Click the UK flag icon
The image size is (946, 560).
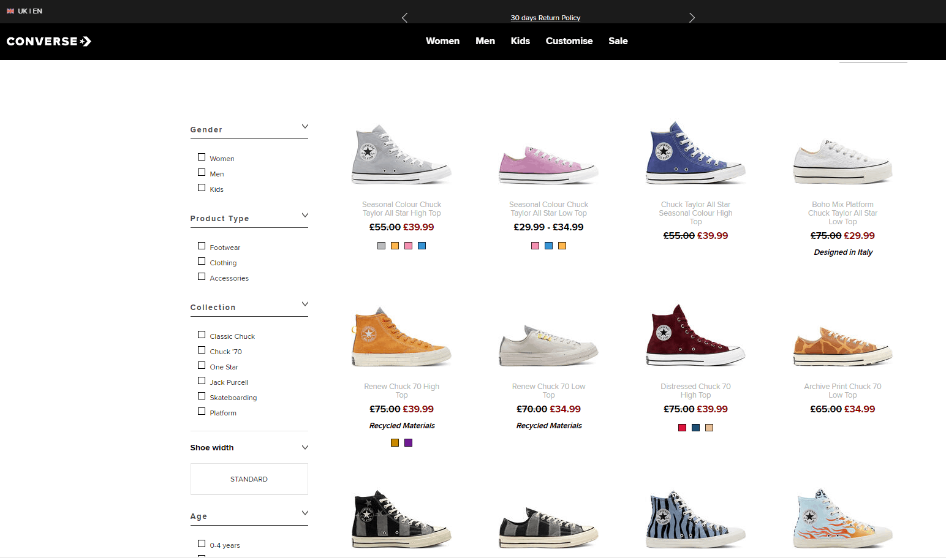coord(10,11)
